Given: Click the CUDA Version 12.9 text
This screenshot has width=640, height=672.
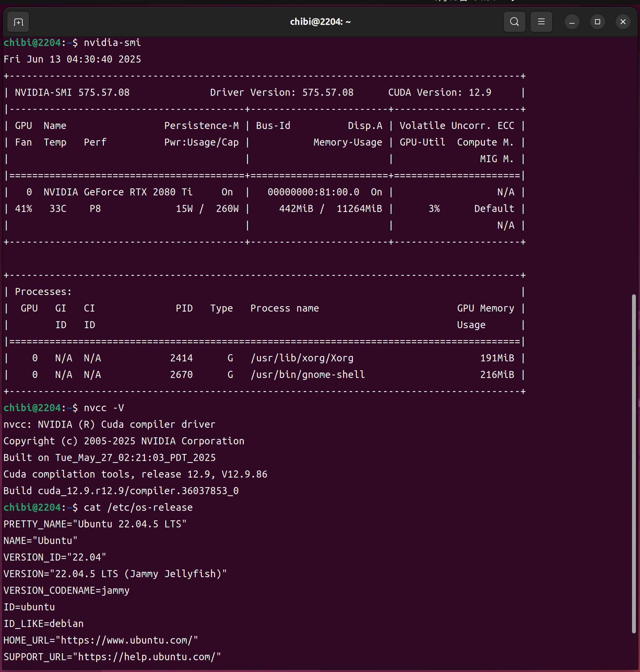Looking at the screenshot, I should pos(439,93).
